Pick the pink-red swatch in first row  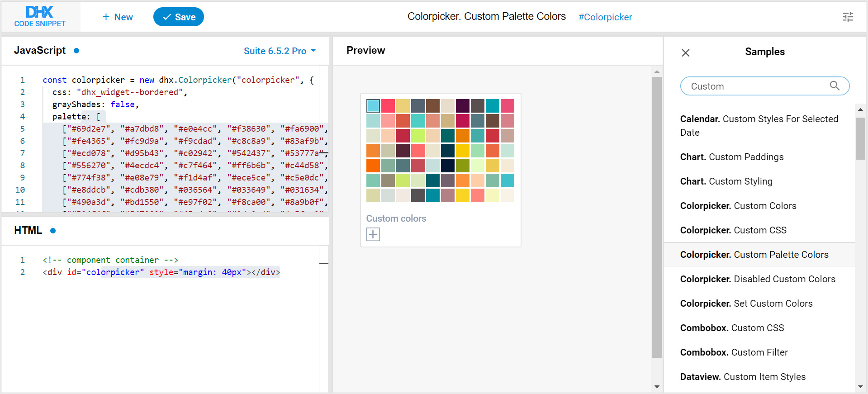tap(388, 106)
